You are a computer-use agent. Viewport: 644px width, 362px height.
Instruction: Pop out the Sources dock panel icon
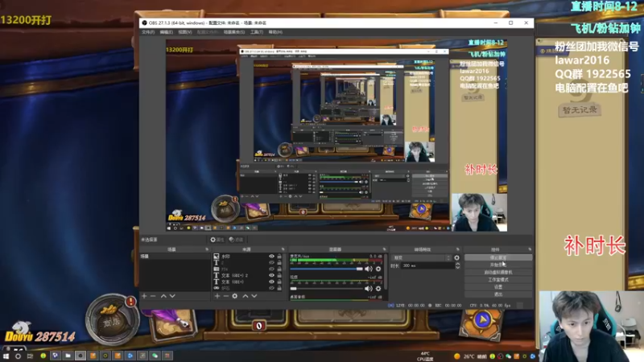click(283, 249)
